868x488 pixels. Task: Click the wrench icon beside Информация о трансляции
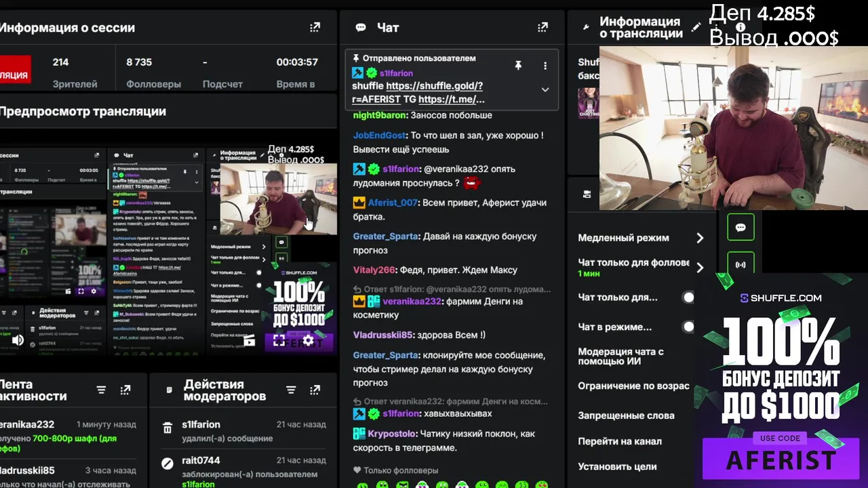[587, 28]
